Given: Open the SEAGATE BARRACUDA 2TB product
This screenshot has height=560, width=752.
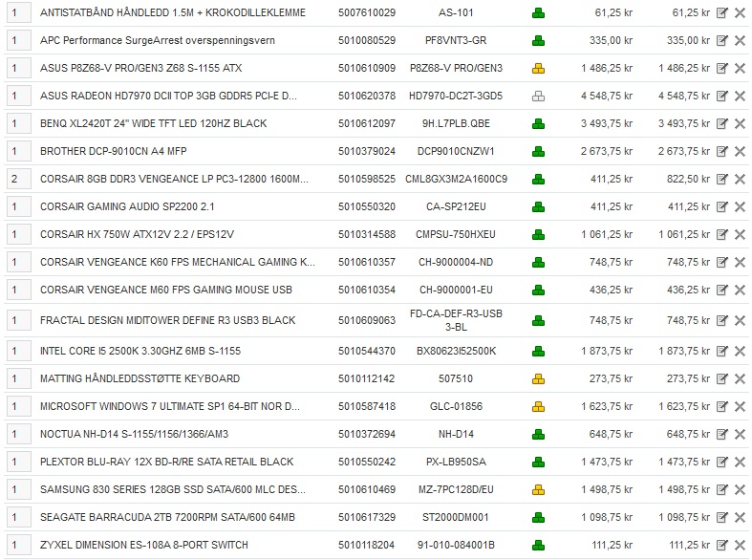Looking at the screenshot, I should click(167, 517).
